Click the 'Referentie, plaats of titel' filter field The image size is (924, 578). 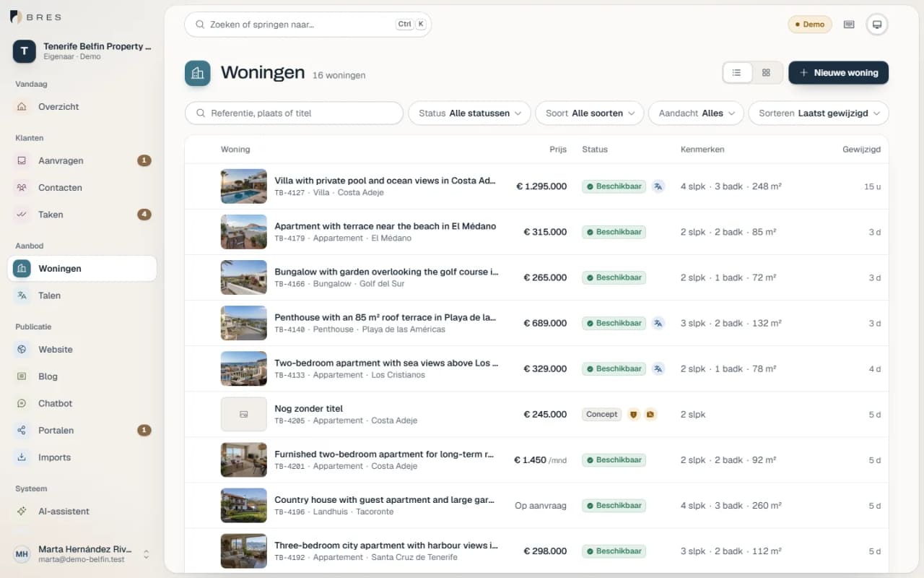pyautogui.click(x=295, y=113)
